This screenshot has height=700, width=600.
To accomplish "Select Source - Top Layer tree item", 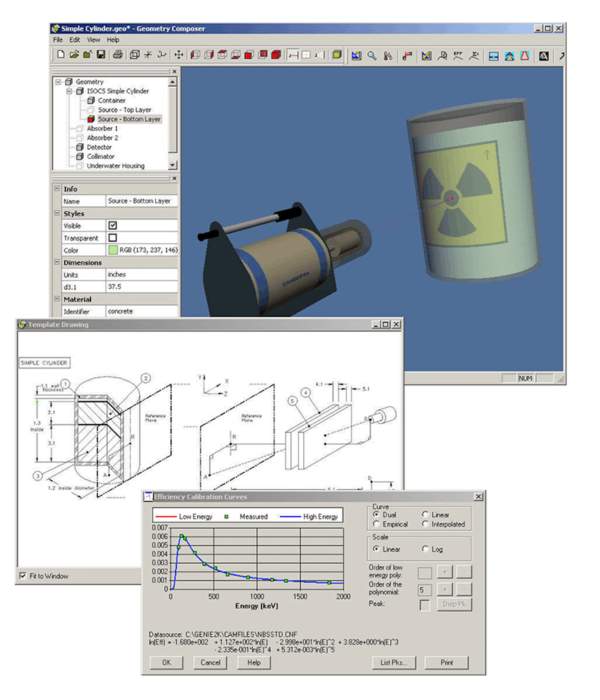I will [124, 110].
